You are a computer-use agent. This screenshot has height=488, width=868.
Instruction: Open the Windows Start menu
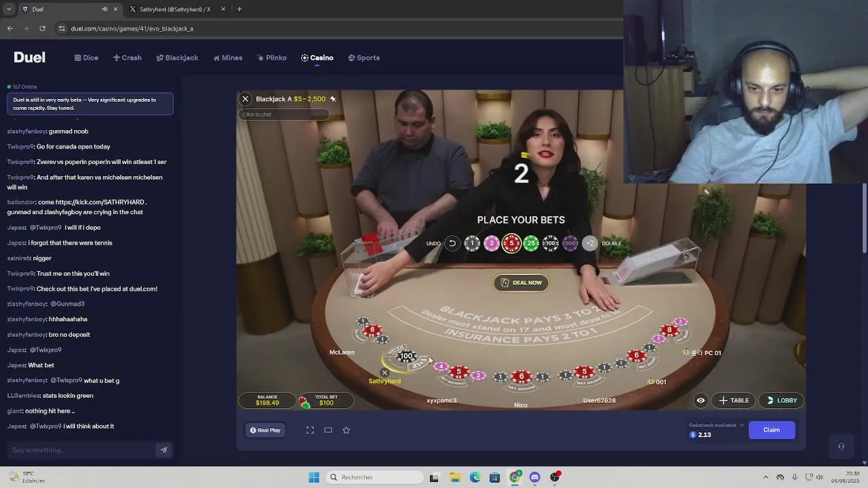314,477
